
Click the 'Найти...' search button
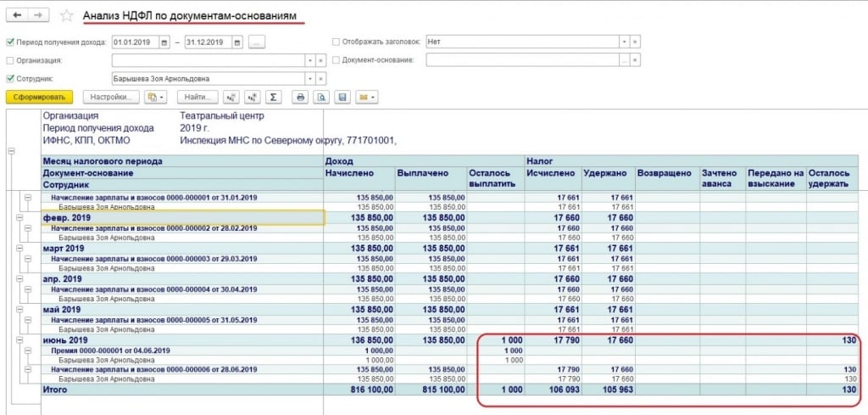[198, 98]
